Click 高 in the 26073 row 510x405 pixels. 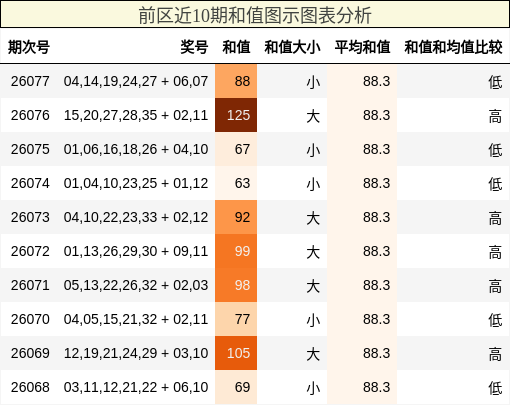pos(495,218)
